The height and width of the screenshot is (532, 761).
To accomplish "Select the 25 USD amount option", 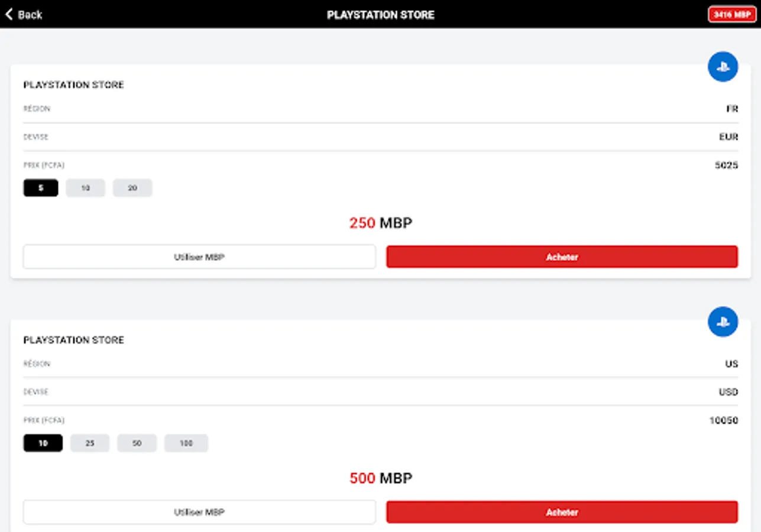I will [90, 443].
